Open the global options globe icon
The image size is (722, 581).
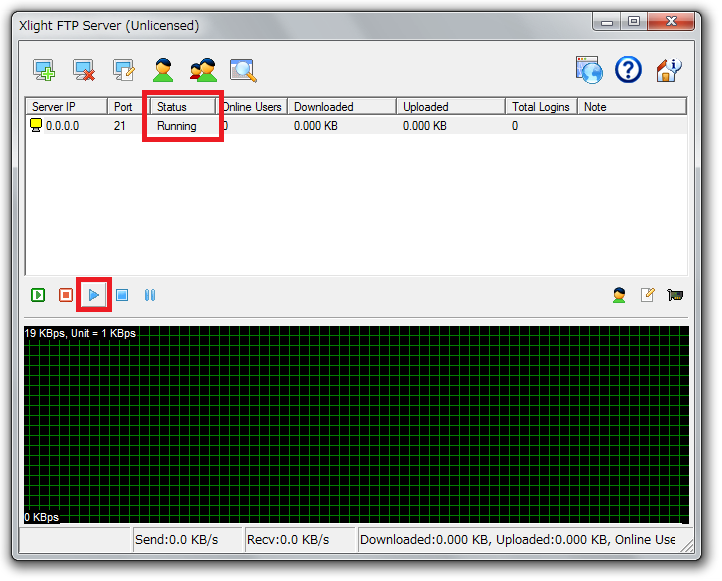pyautogui.click(x=589, y=70)
